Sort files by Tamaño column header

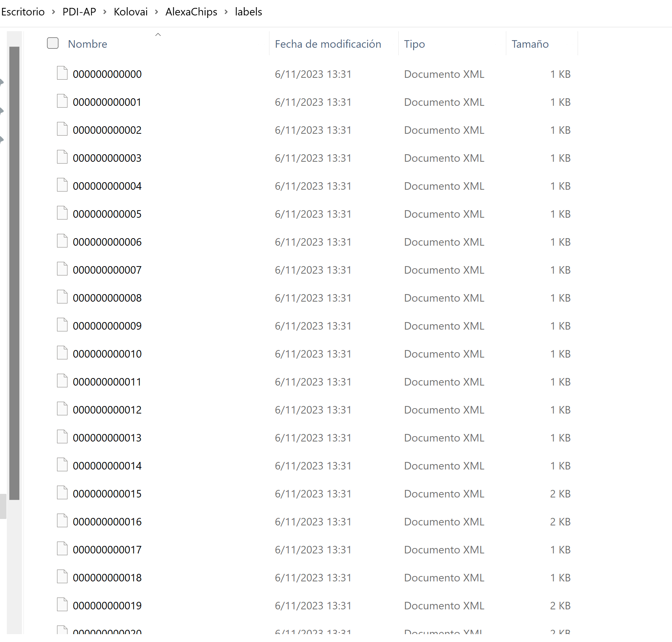pos(530,44)
